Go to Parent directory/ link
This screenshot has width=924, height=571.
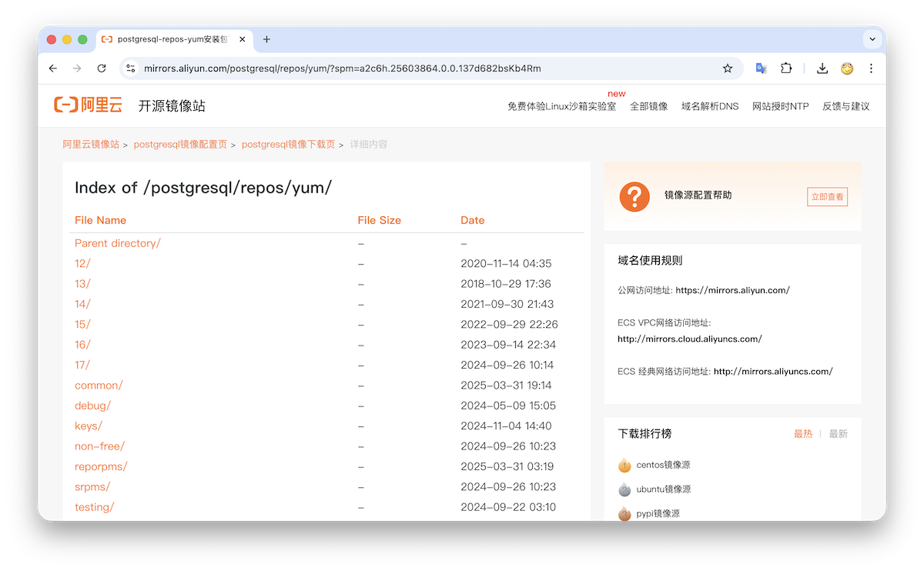coord(117,243)
